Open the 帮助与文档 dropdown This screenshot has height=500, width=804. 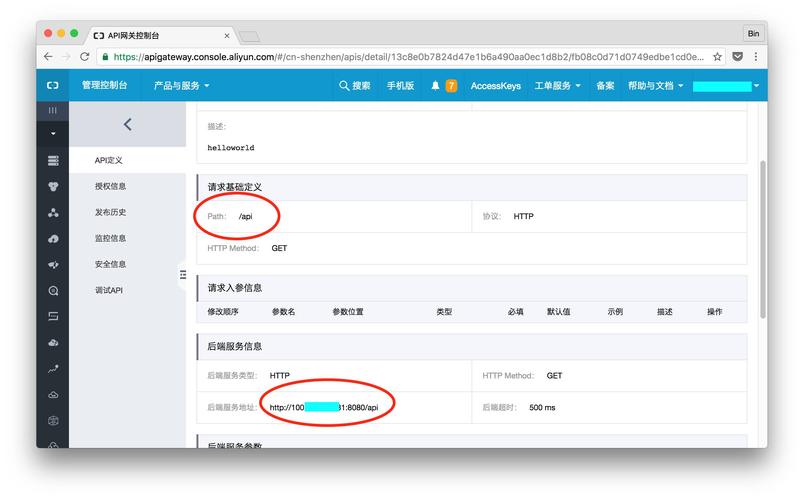tap(655, 86)
